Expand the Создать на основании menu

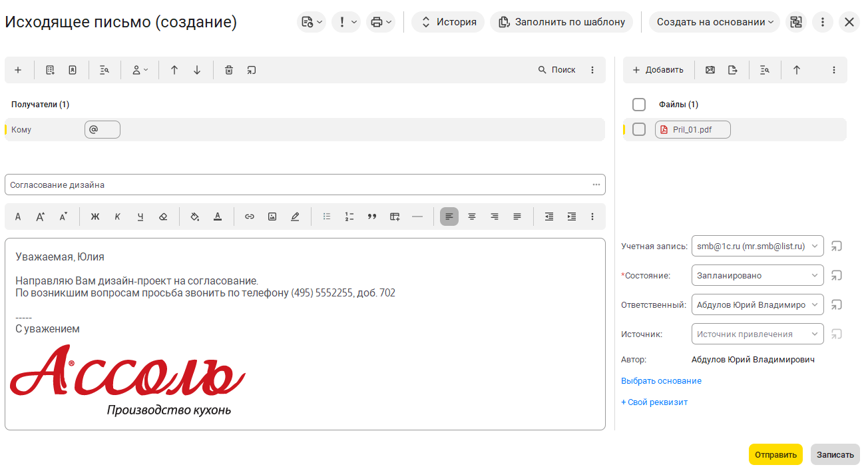[714, 22]
